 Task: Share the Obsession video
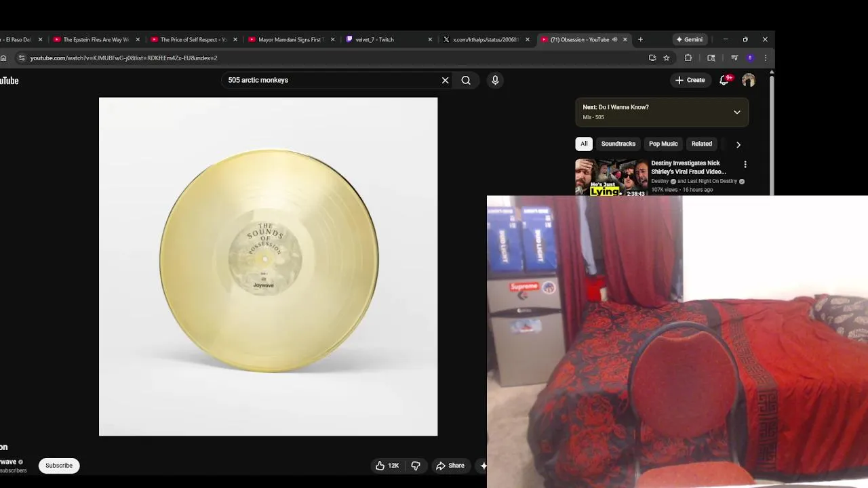pyautogui.click(x=450, y=466)
